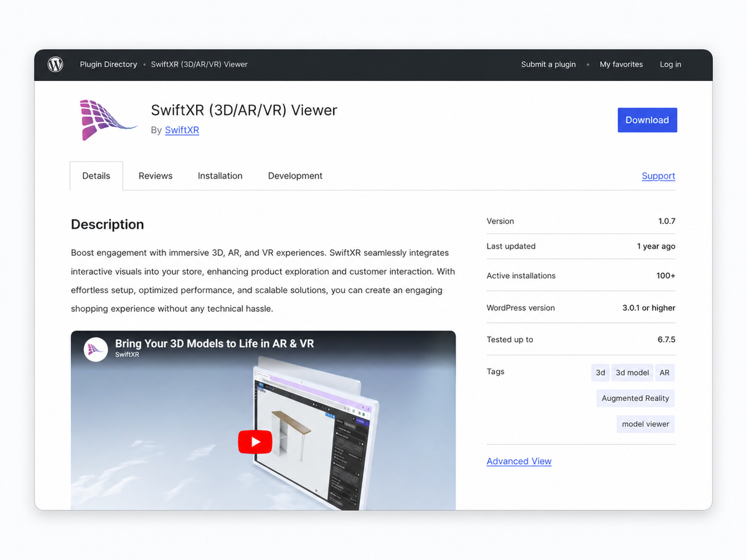Click the plugin title 'SwiftXR (3D/AR/VR) Viewer'
Image resolution: width=747 pixels, height=560 pixels.
pyautogui.click(x=244, y=110)
